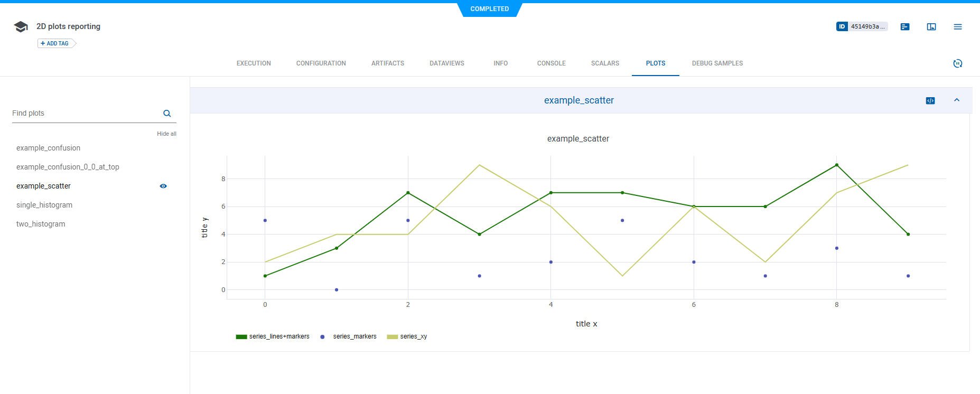Collapse the example_scatter plot section

[x=957, y=100]
